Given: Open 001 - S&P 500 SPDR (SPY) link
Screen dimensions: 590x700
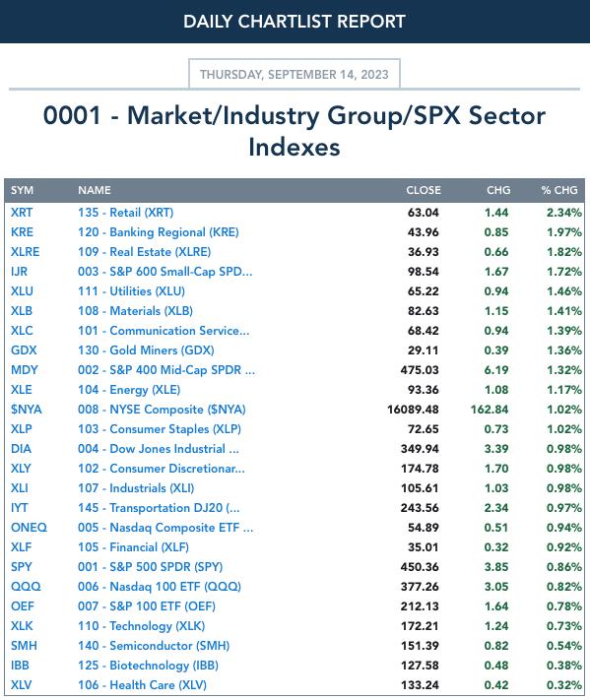Looking at the screenshot, I should click(150, 567).
